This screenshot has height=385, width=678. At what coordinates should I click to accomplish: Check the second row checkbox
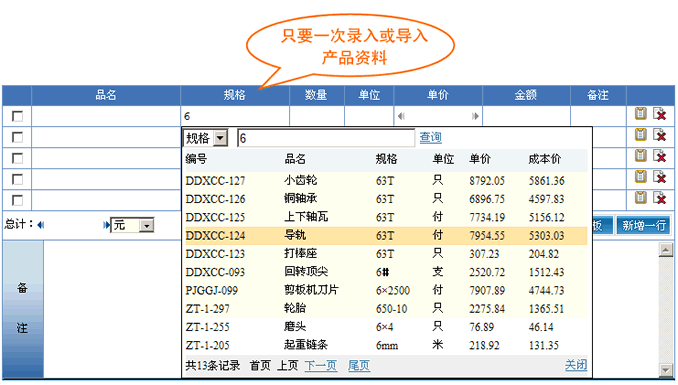pyautogui.click(x=17, y=138)
